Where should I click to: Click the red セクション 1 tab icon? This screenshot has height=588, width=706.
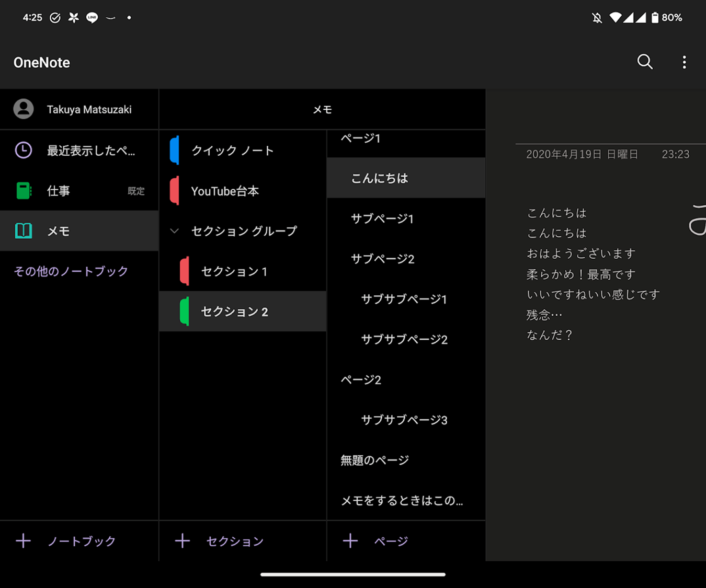[x=185, y=271]
